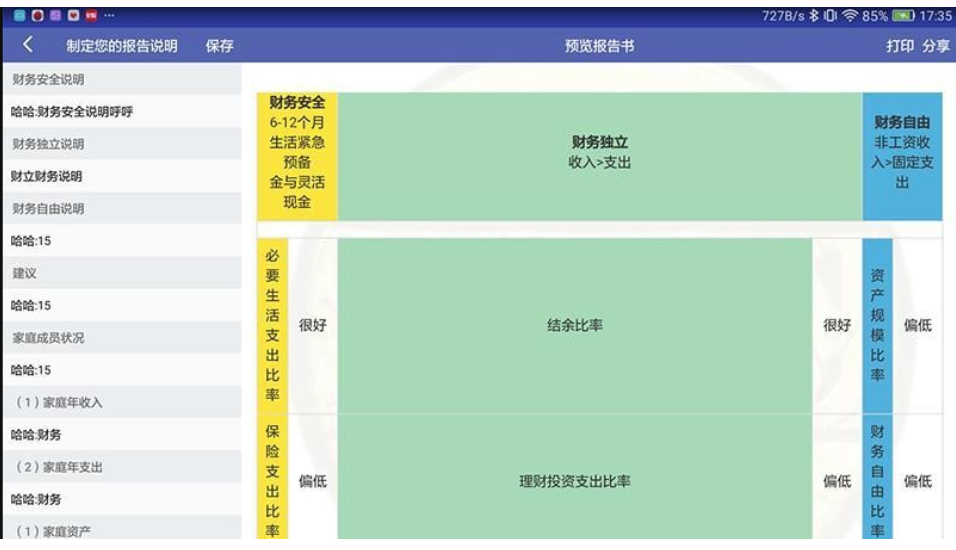Tap the 制定您的报告说明 title
The image size is (956, 550).
coord(122,46)
